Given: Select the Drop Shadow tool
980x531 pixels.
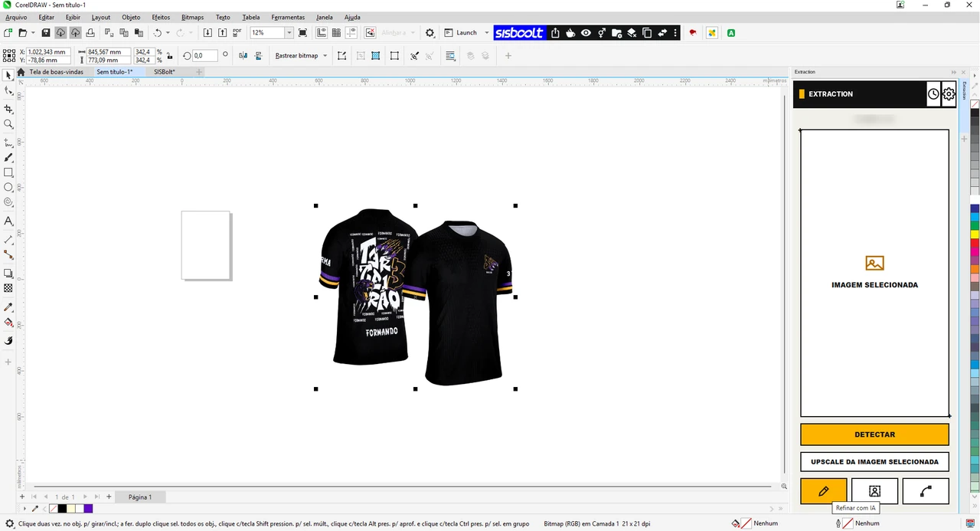Looking at the screenshot, I should click(8, 274).
